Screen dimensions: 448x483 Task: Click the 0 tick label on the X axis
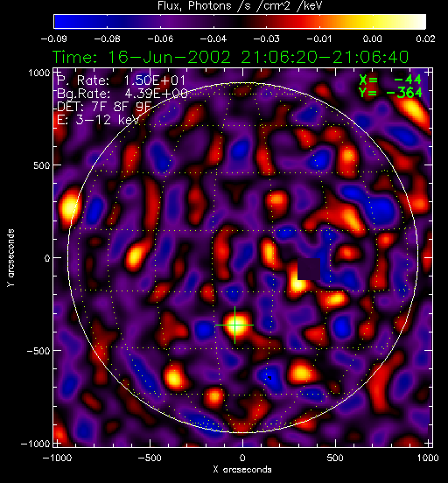click(x=242, y=458)
